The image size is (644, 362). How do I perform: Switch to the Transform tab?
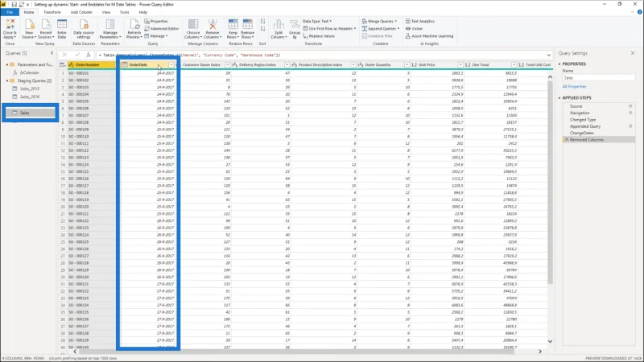52,12
